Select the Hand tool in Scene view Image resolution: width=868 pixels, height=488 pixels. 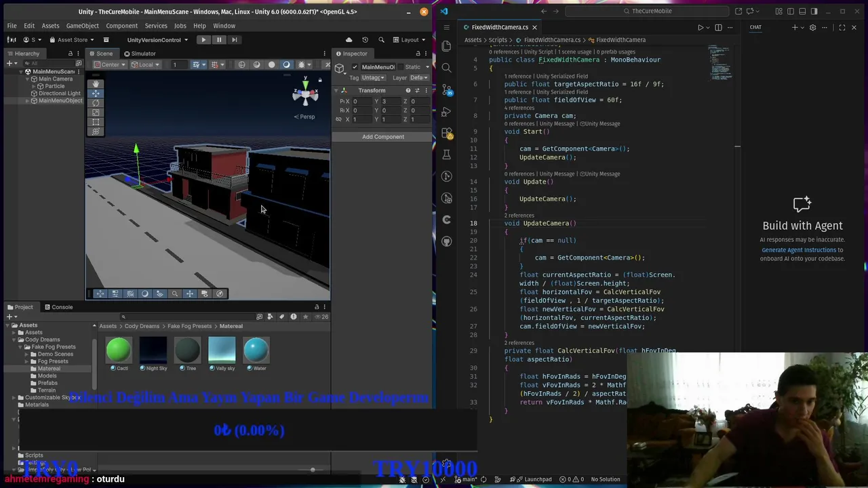point(96,83)
